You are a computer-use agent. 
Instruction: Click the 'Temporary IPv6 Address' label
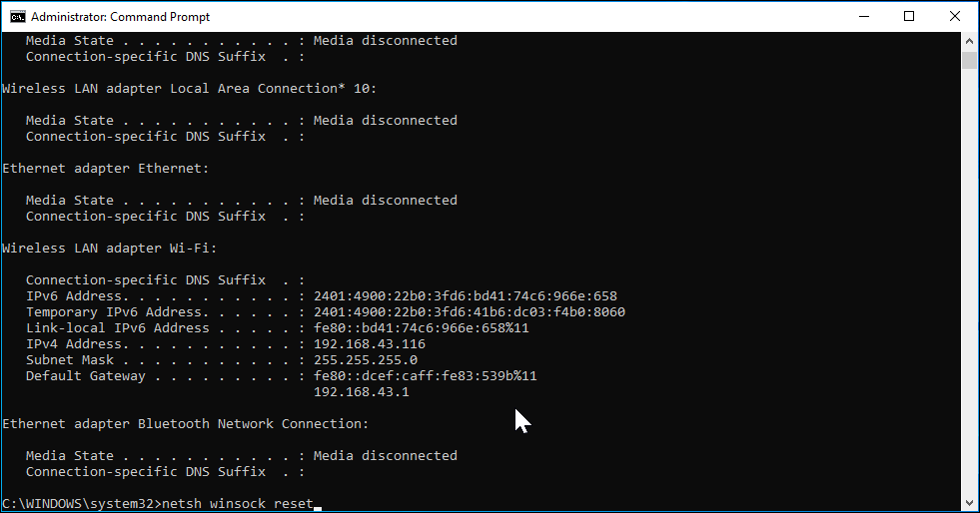click(114, 312)
